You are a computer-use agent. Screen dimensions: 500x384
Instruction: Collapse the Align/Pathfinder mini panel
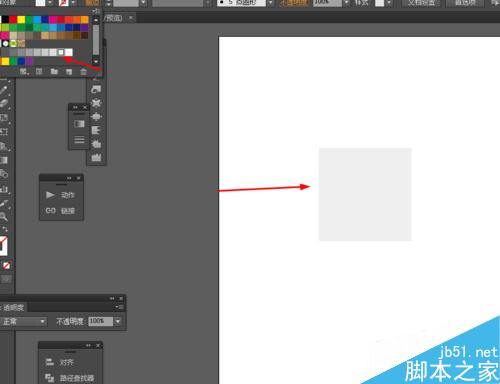coord(88,345)
